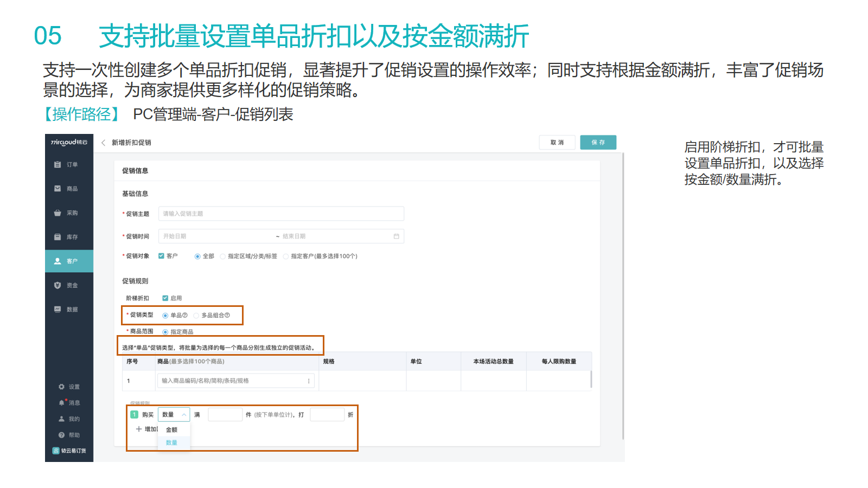Screen dimensions: 868x488
Task: Open the 采购 (Purchasing) basket icon
Action: [58, 213]
